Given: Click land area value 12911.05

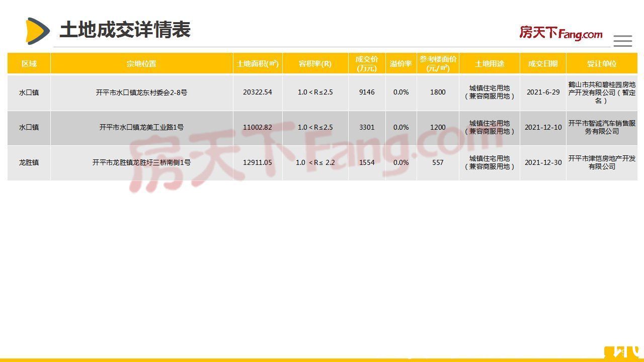Looking at the screenshot, I should point(258,162).
